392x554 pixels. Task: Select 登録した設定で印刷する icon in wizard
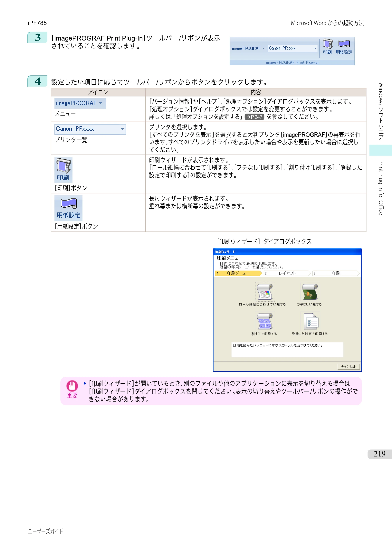(x=310, y=321)
